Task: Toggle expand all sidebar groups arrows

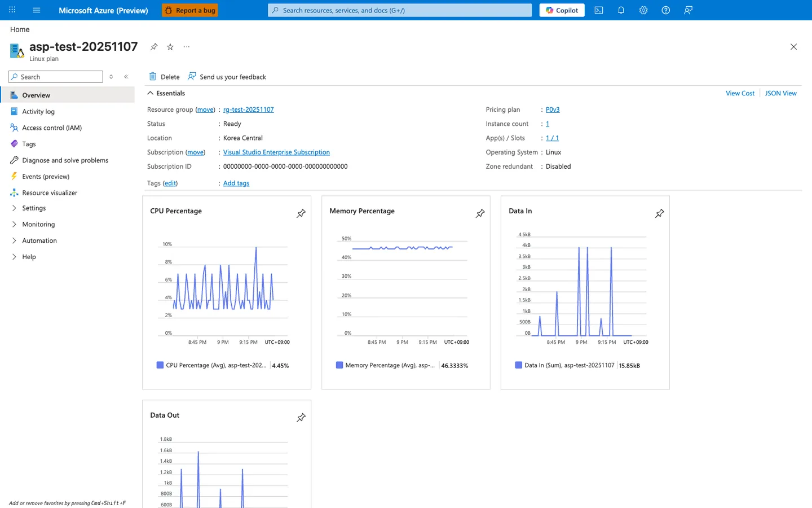Action: pos(111,77)
